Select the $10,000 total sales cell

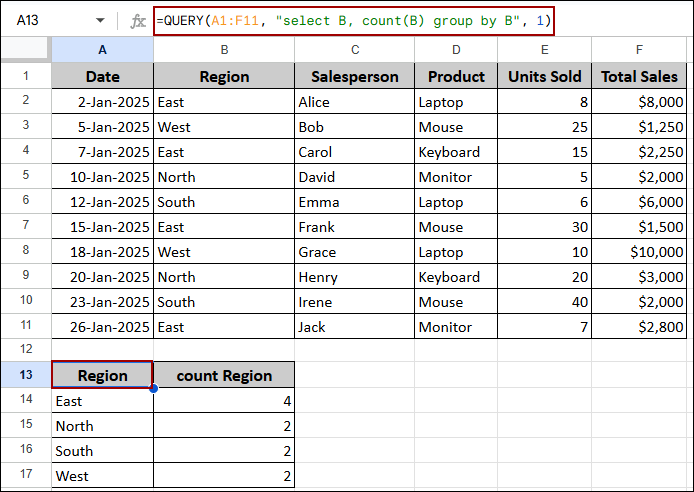pyautogui.click(x=639, y=252)
